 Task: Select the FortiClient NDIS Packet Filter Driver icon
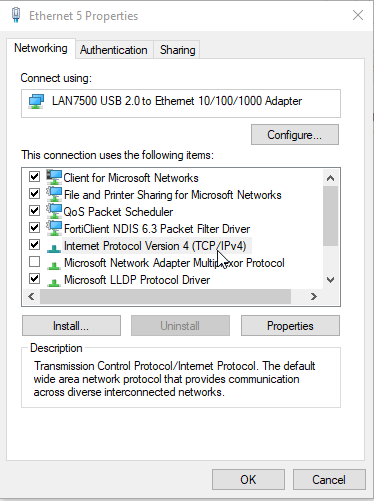(54, 228)
